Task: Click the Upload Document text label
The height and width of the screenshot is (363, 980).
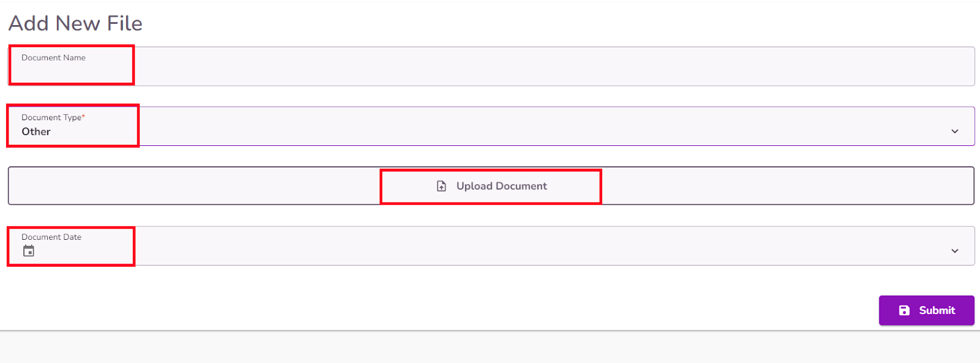Action: click(500, 186)
